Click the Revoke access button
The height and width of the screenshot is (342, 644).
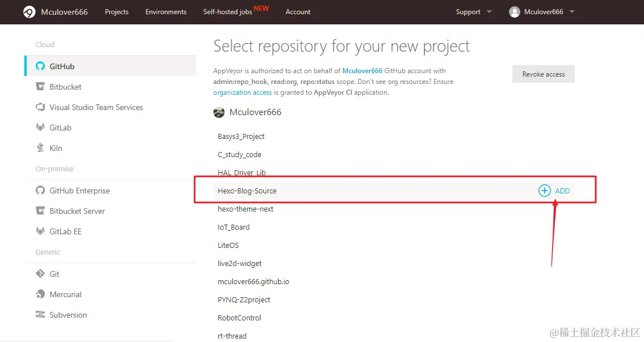point(544,74)
